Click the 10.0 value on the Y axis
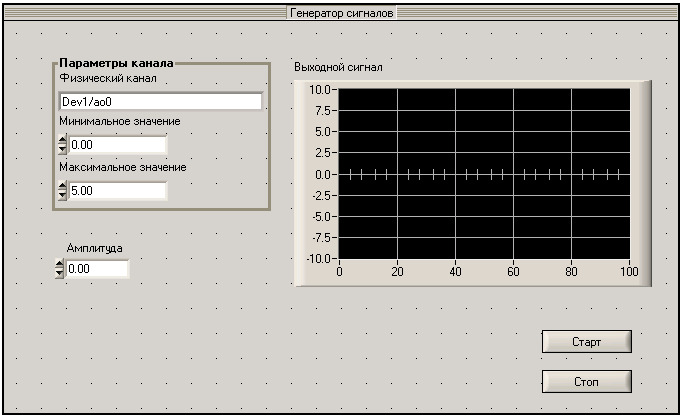682x417 pixels. tap(320, 90)
